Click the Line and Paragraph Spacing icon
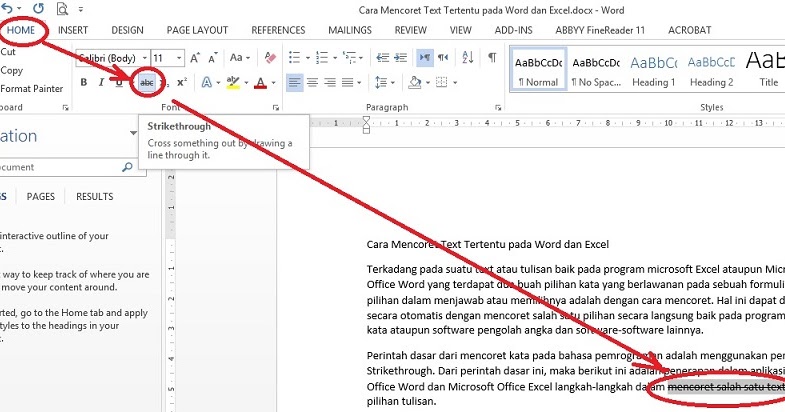Viewport: 785px width, 412px height. point(381,82)
